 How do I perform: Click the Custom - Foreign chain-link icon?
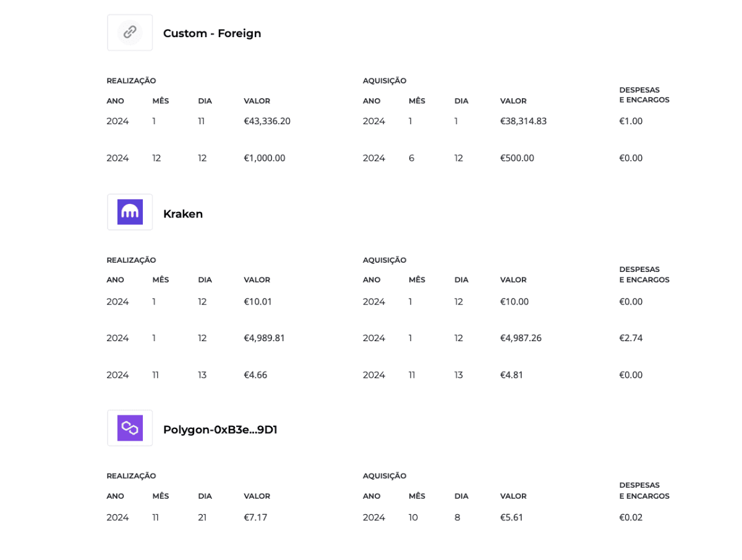130,33
